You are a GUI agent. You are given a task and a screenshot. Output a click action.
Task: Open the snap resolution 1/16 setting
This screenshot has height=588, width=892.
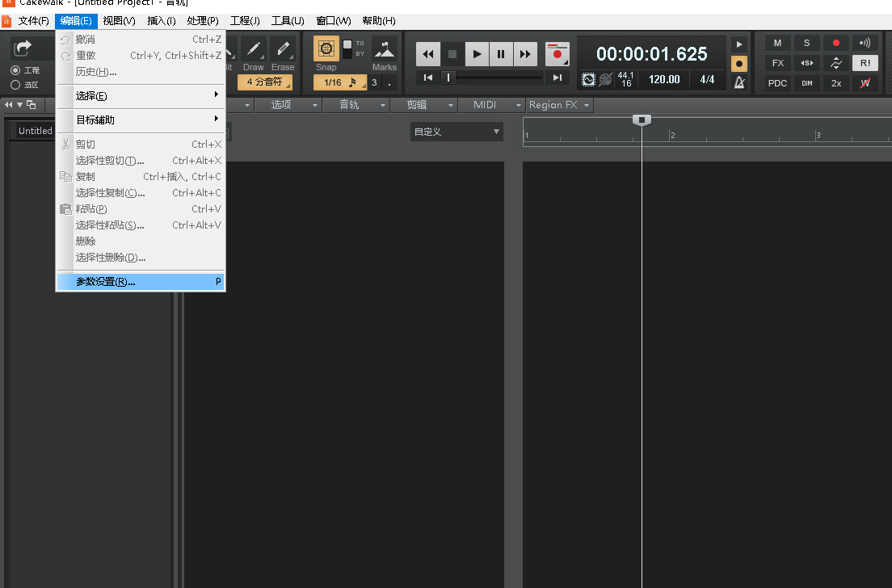pos(339,82)
